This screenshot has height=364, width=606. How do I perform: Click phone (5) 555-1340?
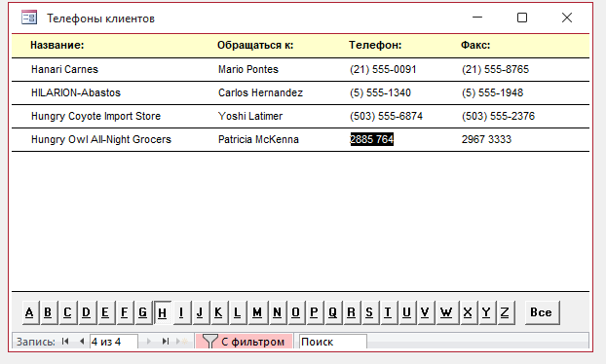point(380,92)
